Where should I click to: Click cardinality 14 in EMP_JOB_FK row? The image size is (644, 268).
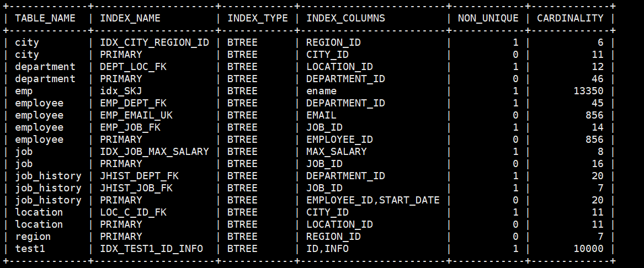(x=598, y=127)
